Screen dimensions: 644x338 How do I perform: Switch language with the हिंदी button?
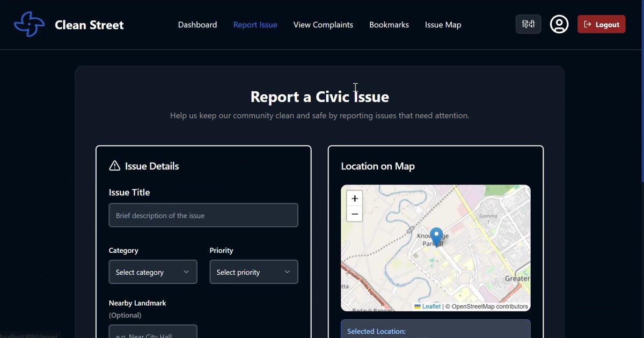click(x=529, y=24)
